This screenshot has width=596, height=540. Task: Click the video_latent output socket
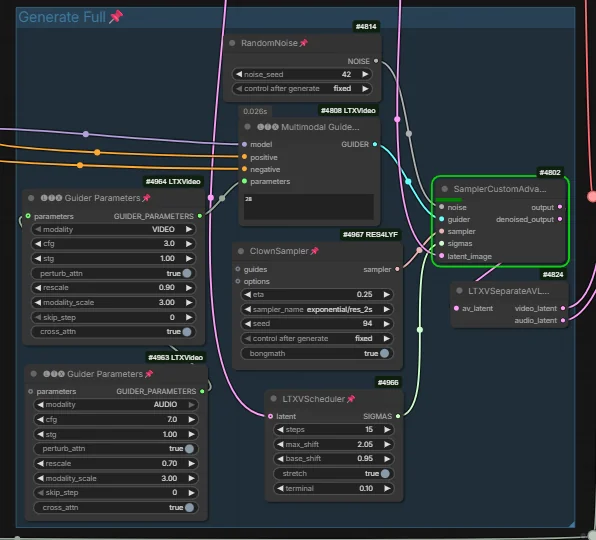563,308
